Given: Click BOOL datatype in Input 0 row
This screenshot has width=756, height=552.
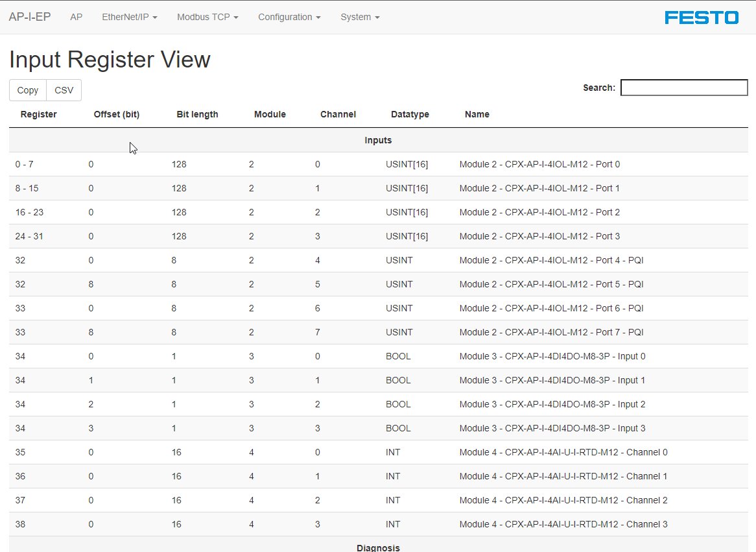Looking at the screenshot, I should 398,357.
